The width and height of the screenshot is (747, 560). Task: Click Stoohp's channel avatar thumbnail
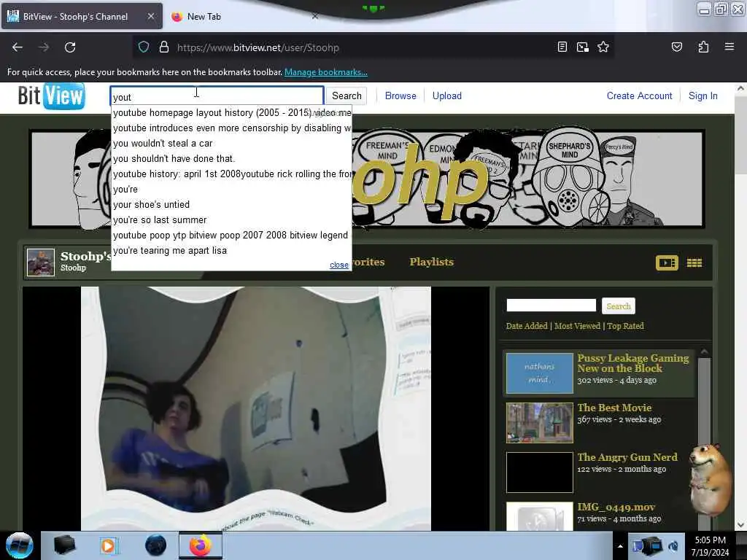coord(41,262)
